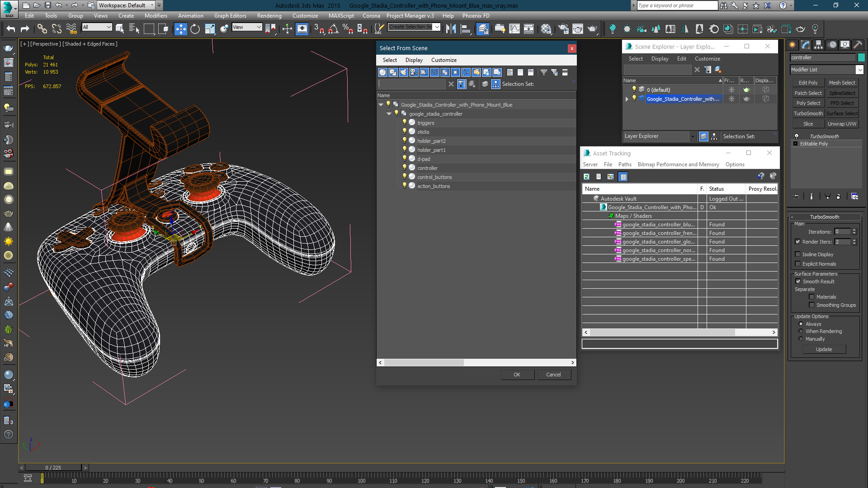Open the Modifier List dropdown

(x=859, y=70)
